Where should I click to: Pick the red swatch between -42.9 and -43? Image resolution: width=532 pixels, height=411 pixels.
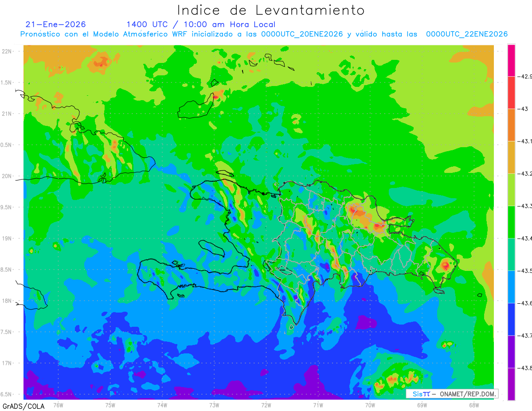click(x=511, y=93)
